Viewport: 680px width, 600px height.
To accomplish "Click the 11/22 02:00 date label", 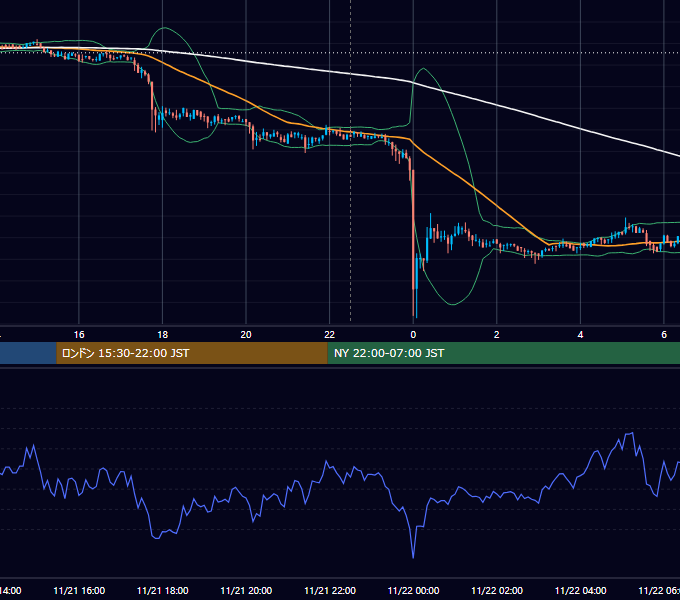I will [x=497, y=590].
